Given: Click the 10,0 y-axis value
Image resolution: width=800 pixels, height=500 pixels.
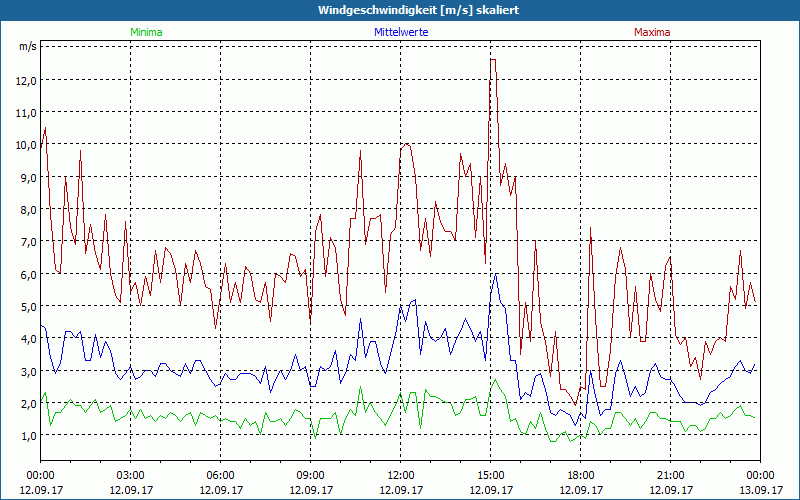Looking at the screenshot, I should tap(26, 145).
